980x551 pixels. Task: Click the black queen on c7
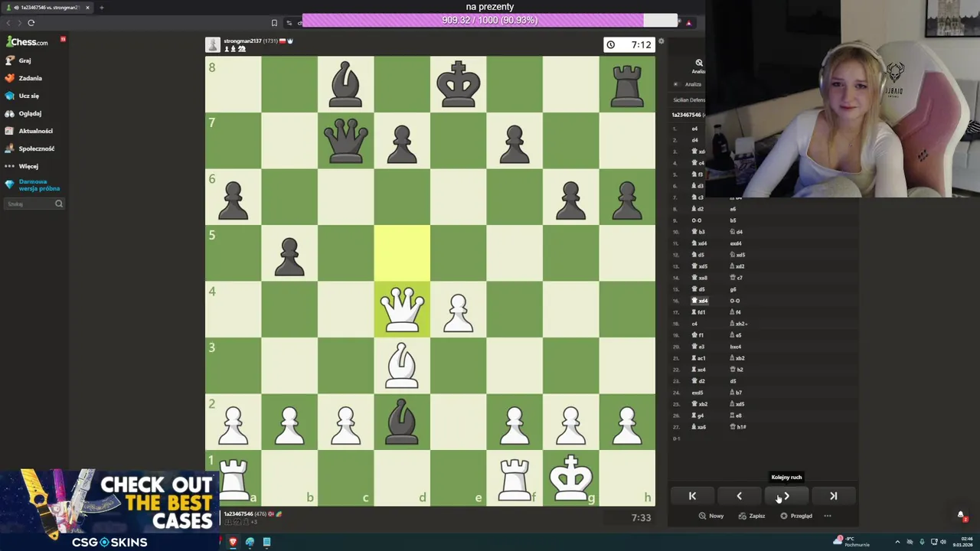[x=346, y=141]
